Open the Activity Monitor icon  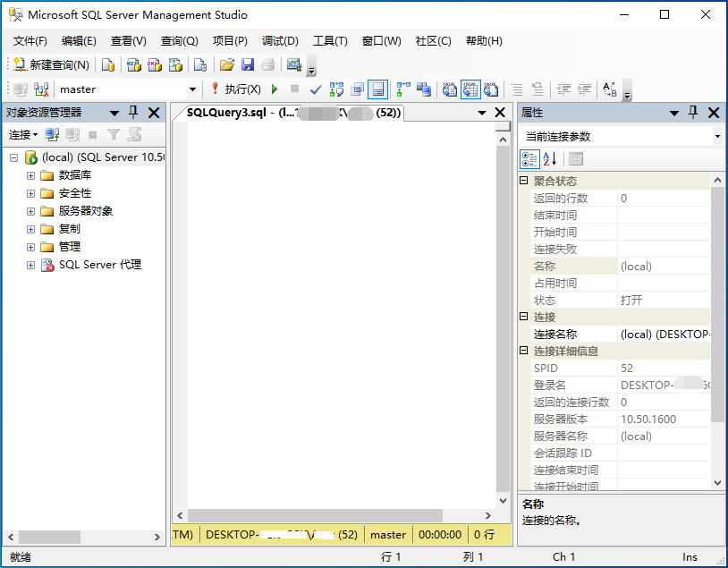[x=294, y=64]
